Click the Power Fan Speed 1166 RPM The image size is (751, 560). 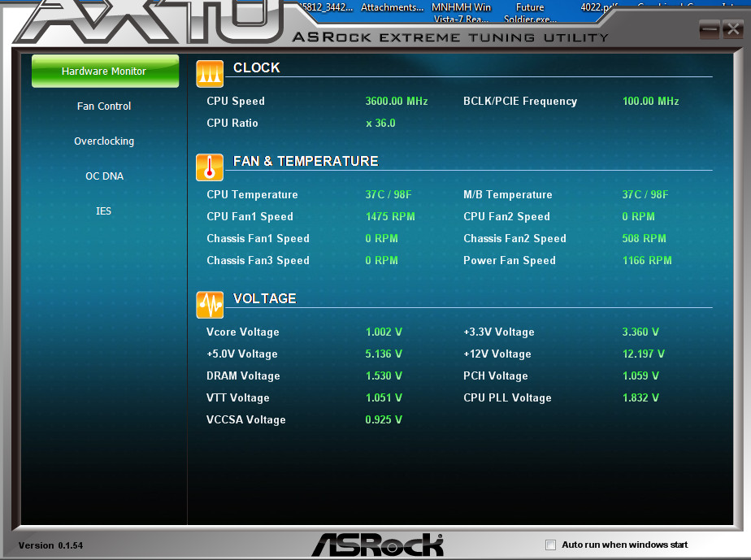click(647, 261)
